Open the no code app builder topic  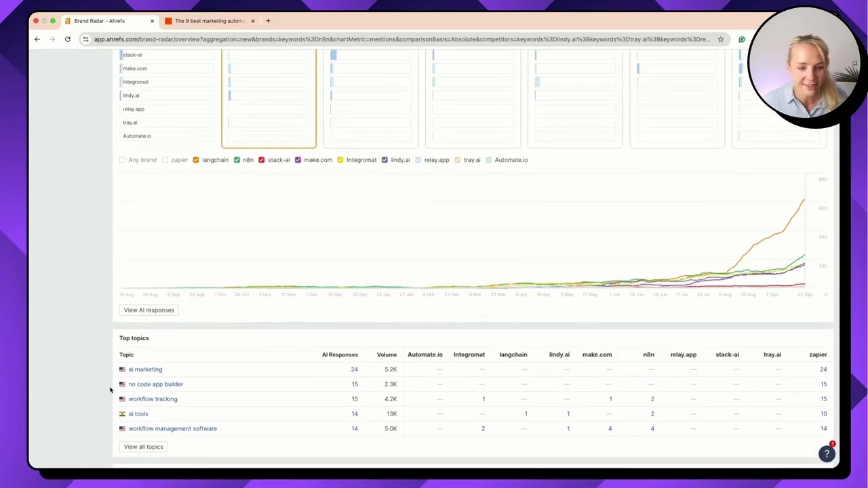[155, 384]
